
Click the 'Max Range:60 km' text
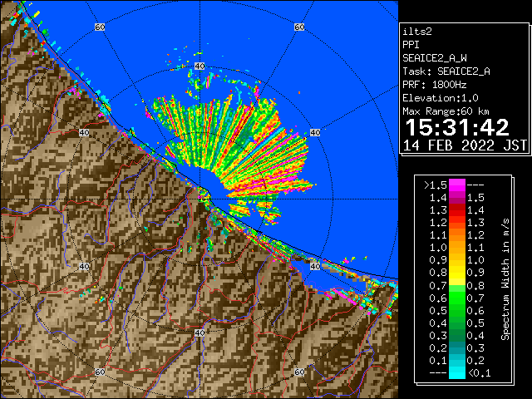[x=446, y=111]
